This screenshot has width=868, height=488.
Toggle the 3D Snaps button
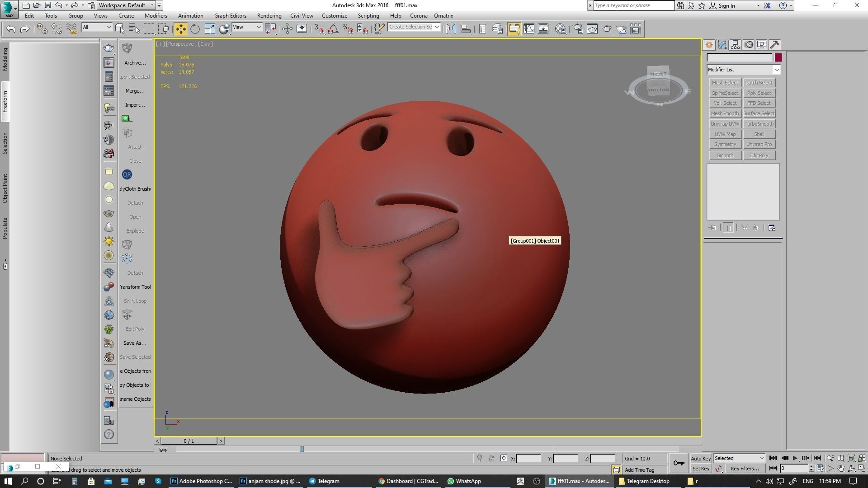coord(319,29)
